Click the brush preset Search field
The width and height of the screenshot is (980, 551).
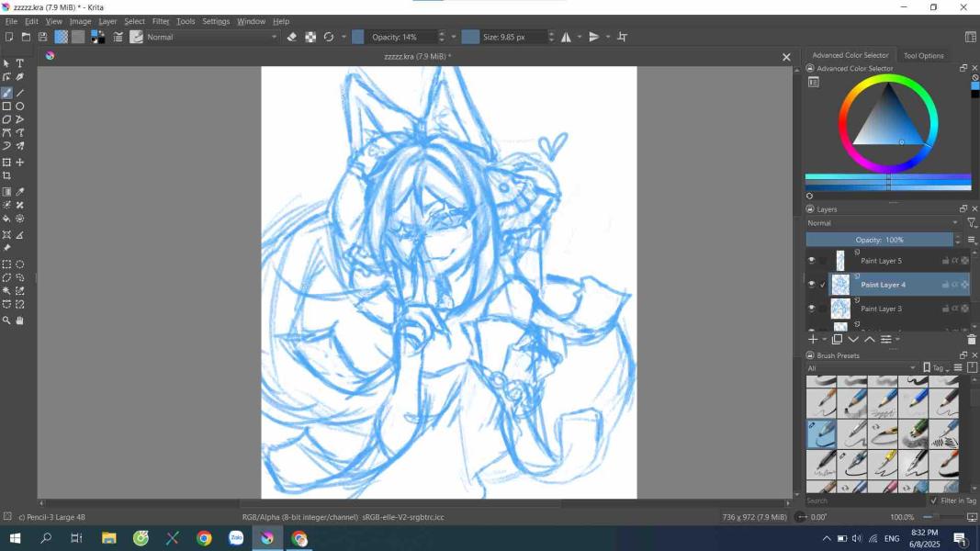[x=865, y=500]
